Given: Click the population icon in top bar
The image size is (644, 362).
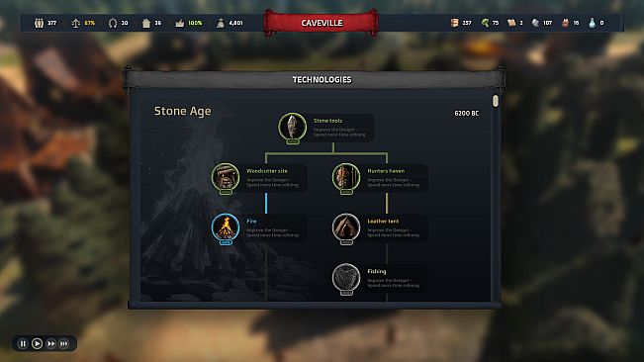Looking at the screenshot, I should [39, 23].
